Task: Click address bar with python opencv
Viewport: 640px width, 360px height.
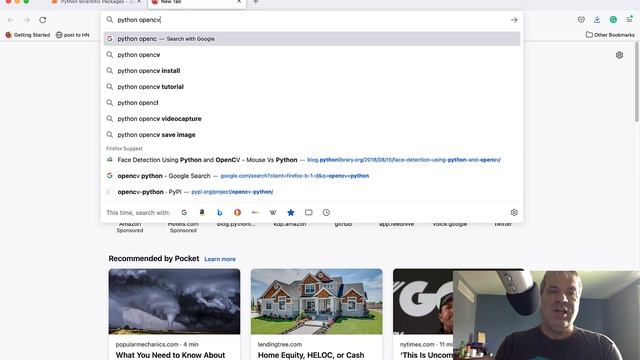Action: point(312,20)
